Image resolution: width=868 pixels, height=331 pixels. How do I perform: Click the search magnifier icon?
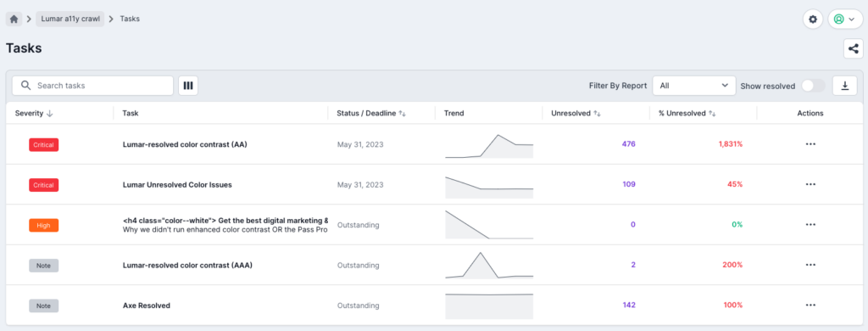point(25,86)
